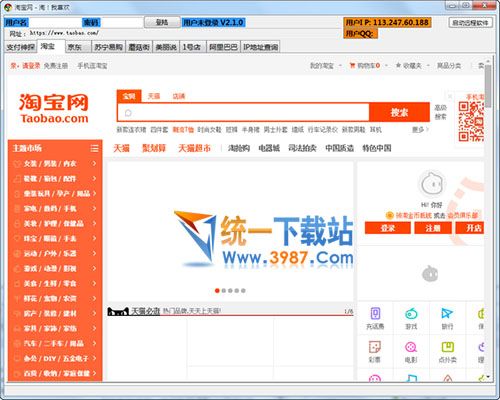The width and height of the screenshot is (500, 400).
Task: Click the page vertical scrollbar thumb
Action: 488,86
